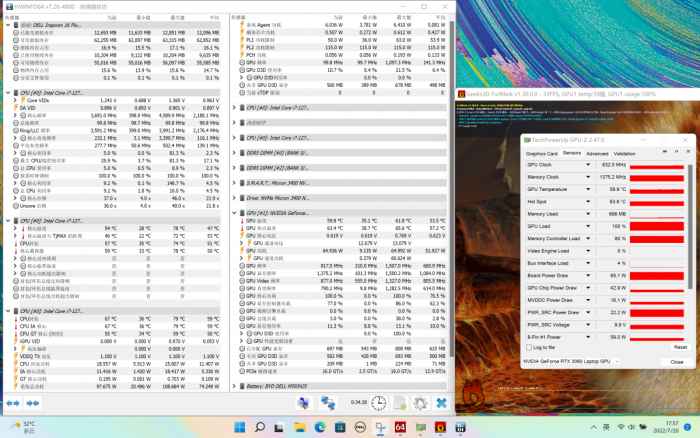This screenshot has width=700, height=438.
Task: Open GPU Temperature sensor dropdown arrow
Action: 588,189
